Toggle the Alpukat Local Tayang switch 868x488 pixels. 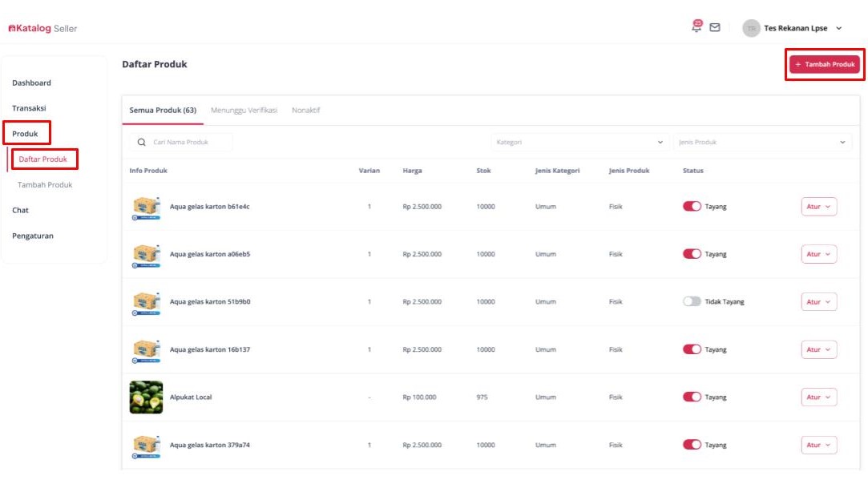click(692, 397)
